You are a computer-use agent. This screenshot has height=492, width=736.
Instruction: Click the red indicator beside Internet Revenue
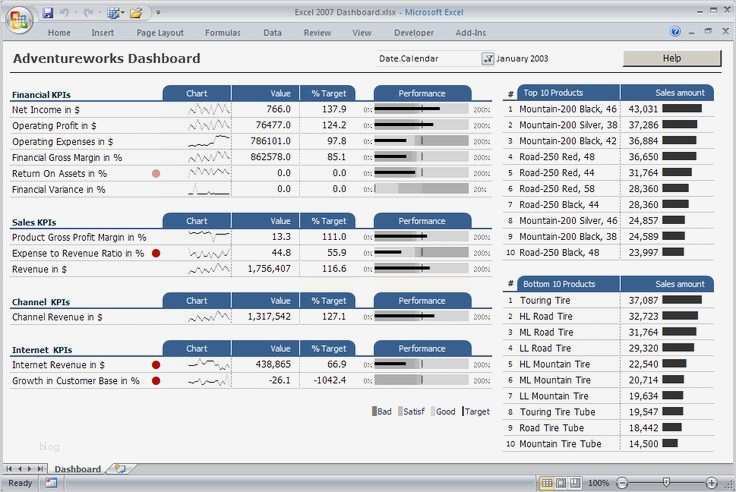[x=156, y=365]
